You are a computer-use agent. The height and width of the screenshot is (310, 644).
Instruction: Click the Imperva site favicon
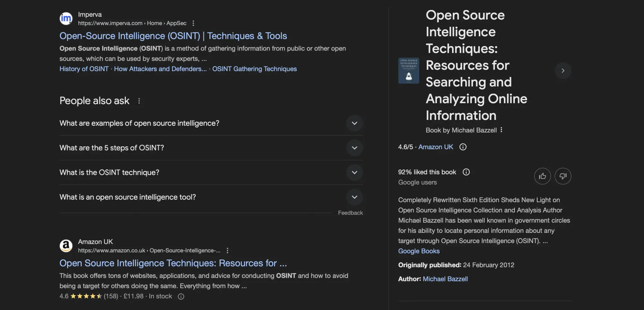(66, 19)
